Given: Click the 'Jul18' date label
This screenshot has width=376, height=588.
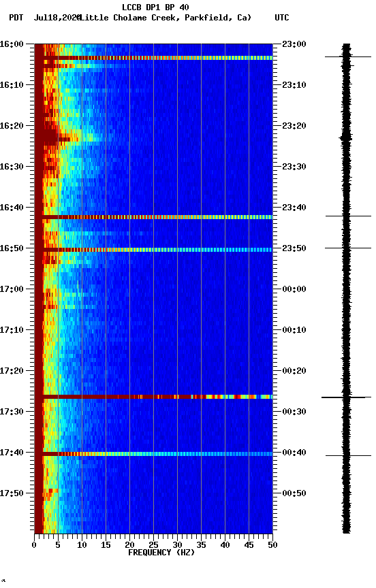Looking at the screenshot, I should coord(45,18).
